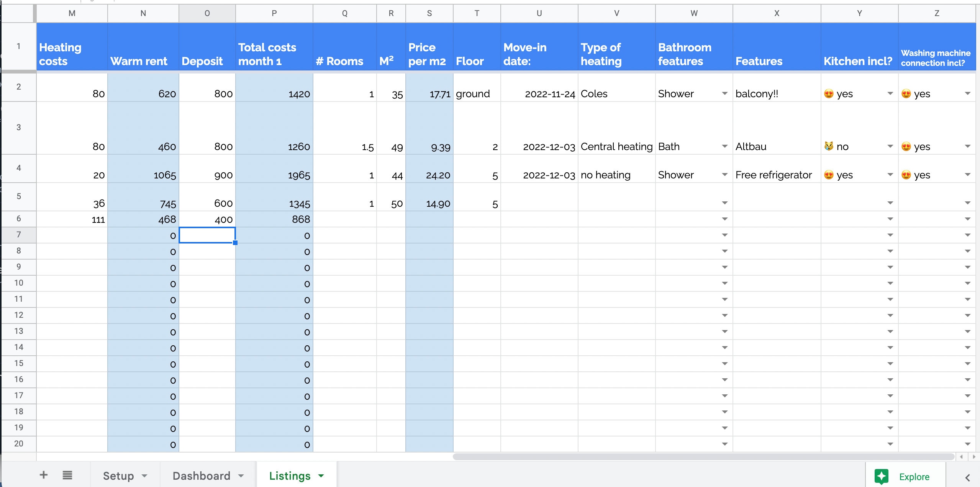Click the 'no heating' cell

[617, 168]
